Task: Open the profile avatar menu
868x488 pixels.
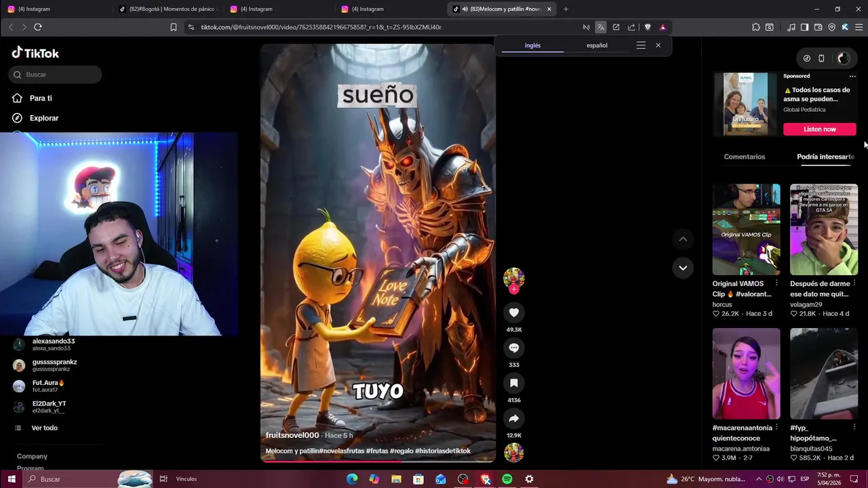Action: tap(843, 58)
